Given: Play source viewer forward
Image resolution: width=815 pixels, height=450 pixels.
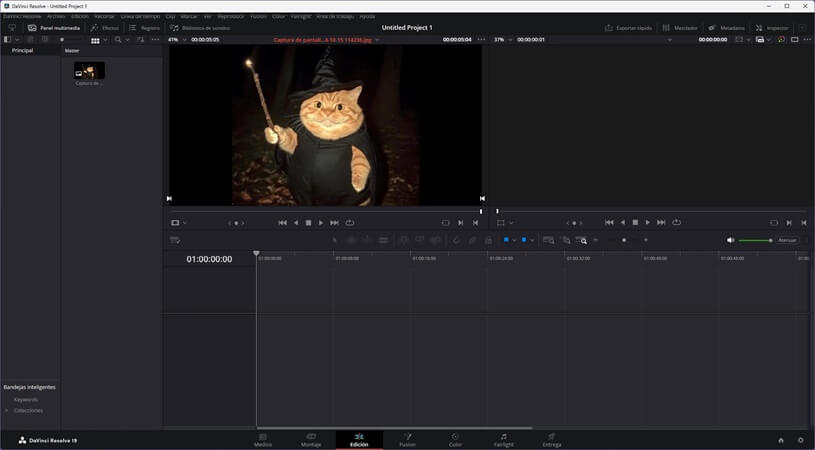Looking at the screenshot, I should click(x=321, y=222).
